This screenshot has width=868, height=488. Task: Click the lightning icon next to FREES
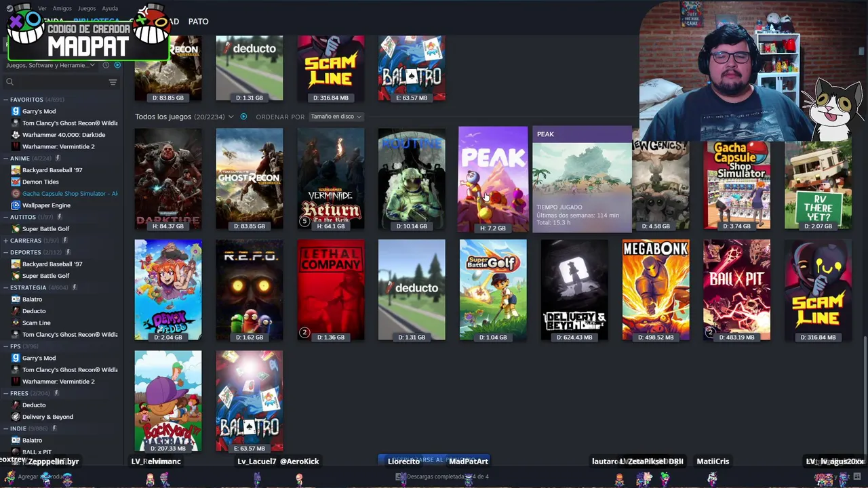(56, 393)
